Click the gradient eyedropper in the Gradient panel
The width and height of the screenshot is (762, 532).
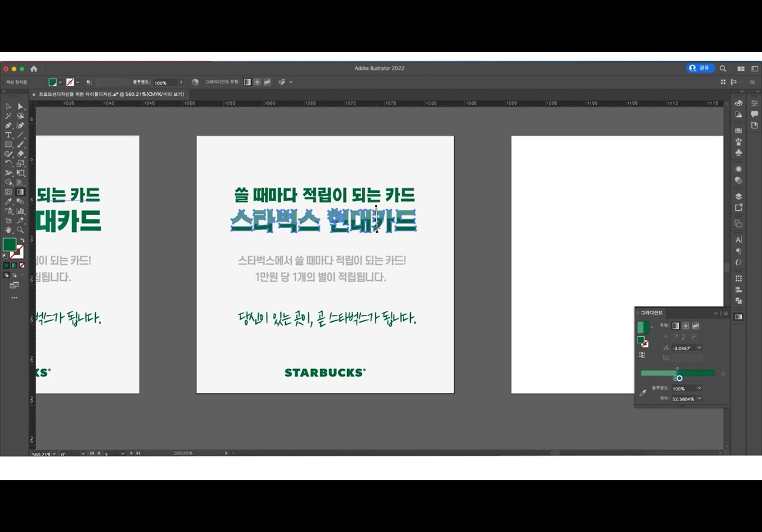click(x=643, y=392)
